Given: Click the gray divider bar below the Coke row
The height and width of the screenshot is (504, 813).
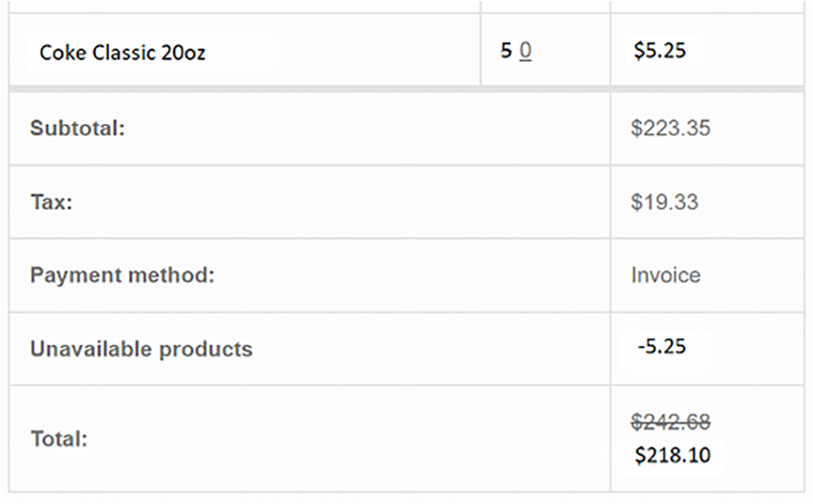Looking at the screenshot, I should click(406, 89).
